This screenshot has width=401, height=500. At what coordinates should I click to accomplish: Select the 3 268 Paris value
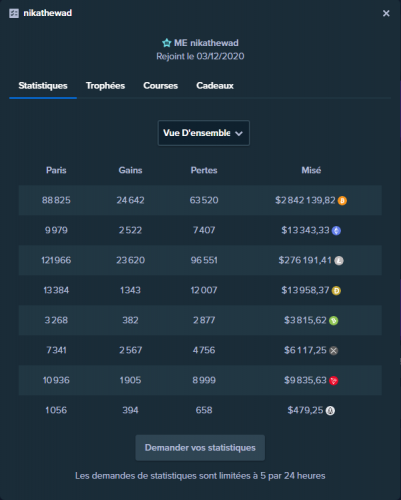[x=56, y=320]
